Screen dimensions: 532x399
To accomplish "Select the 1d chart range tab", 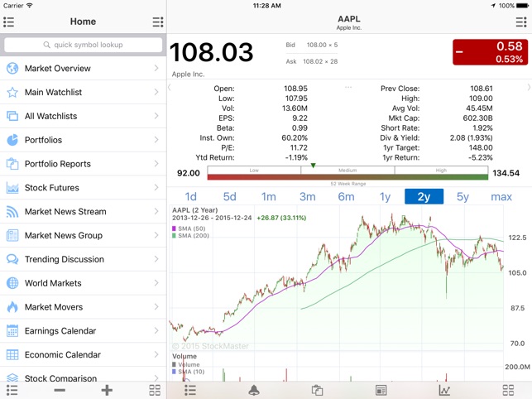I will [190, 197].
